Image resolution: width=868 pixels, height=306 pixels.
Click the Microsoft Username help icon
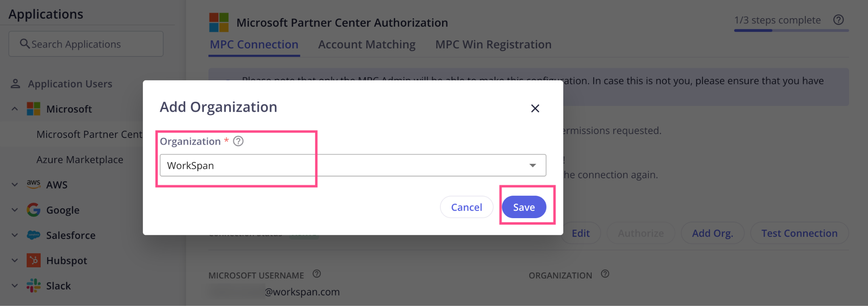click(317, 274)
